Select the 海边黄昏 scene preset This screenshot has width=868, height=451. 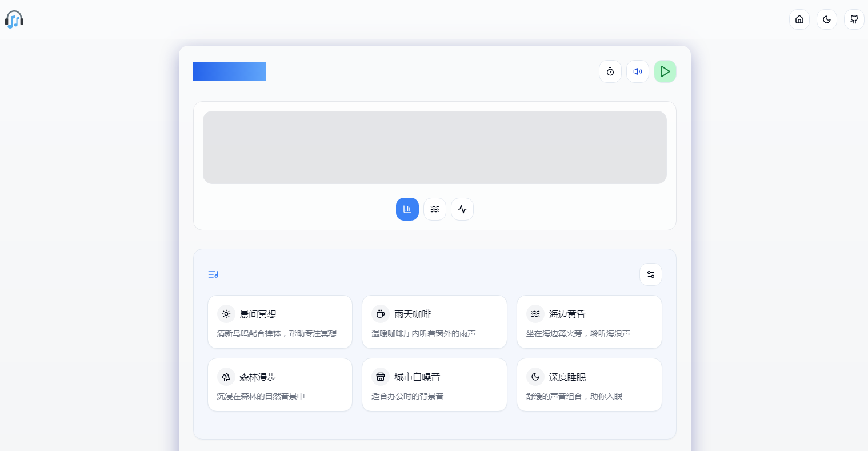pyautogui.click(x=589, y=322)
